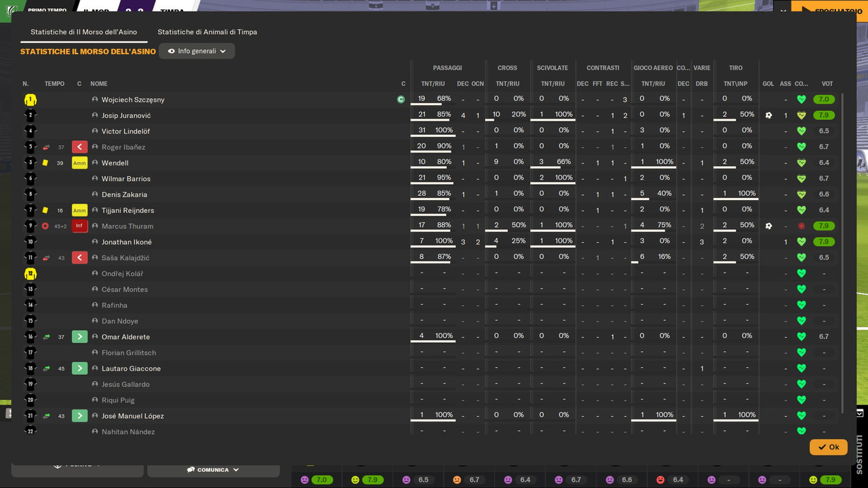The image size is (868, 488).
Task: Click Jonathan Ikoné's green condition heart
Action: pos(802,242)
